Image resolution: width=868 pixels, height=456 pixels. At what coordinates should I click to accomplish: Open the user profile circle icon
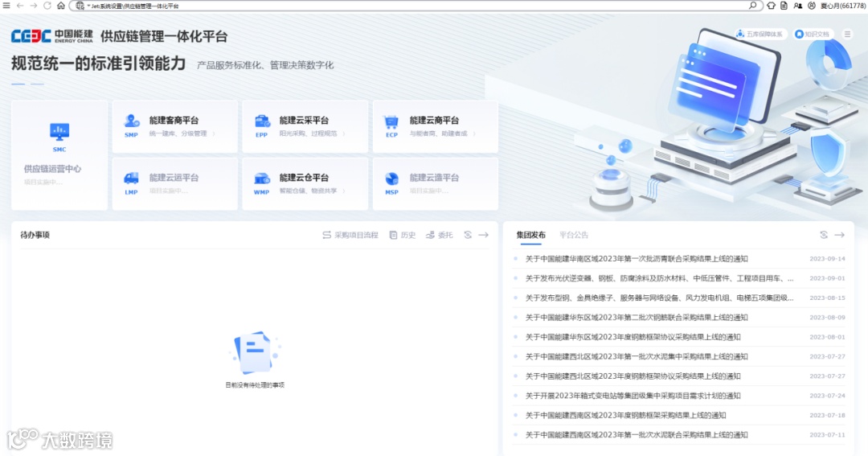click(812, 6)
